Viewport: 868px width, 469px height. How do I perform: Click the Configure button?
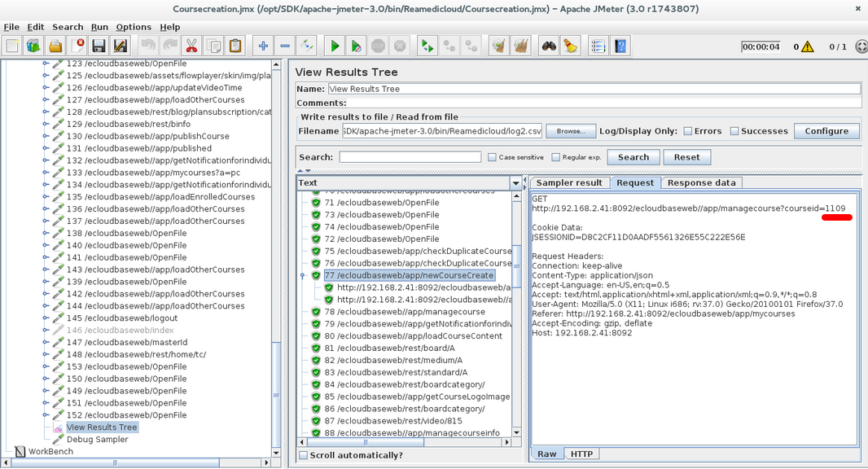(x=826, y=131)
